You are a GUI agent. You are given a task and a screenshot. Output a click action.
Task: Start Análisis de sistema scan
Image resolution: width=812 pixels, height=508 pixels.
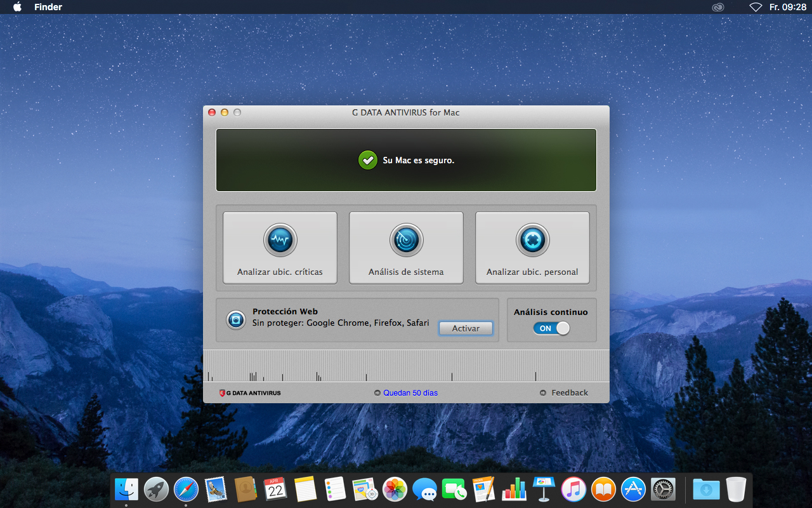[406, 248]
